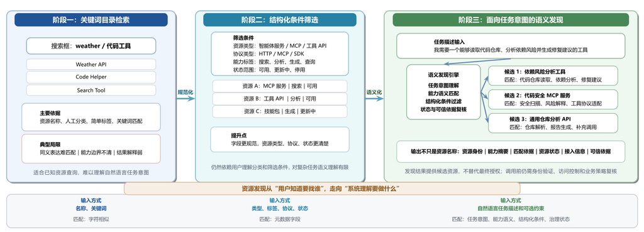Click the 发现结果提供候选资源 footnote

click(511, 171)
